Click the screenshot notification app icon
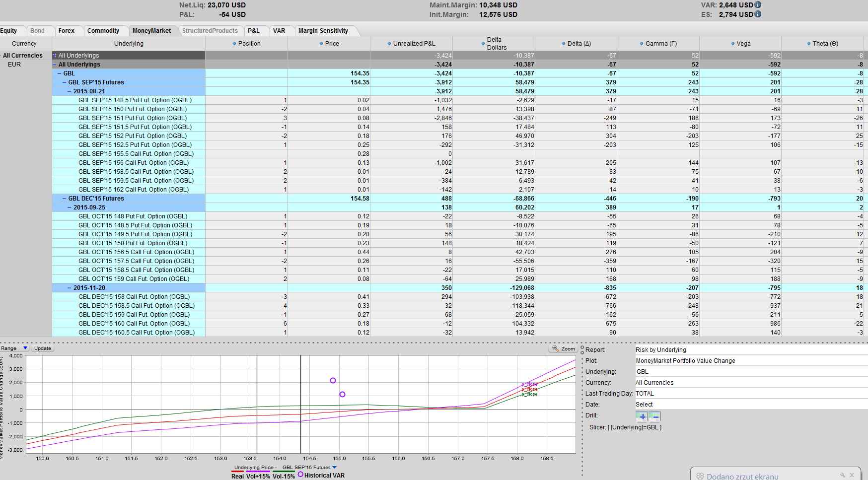 pyautogui.click(x=700, y=476)
